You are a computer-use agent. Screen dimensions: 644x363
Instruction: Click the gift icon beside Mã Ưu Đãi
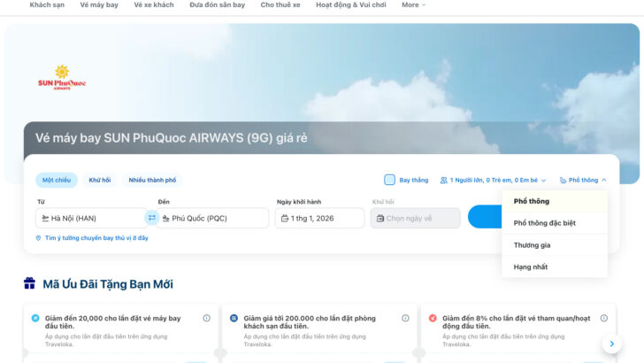pos(29,283)
